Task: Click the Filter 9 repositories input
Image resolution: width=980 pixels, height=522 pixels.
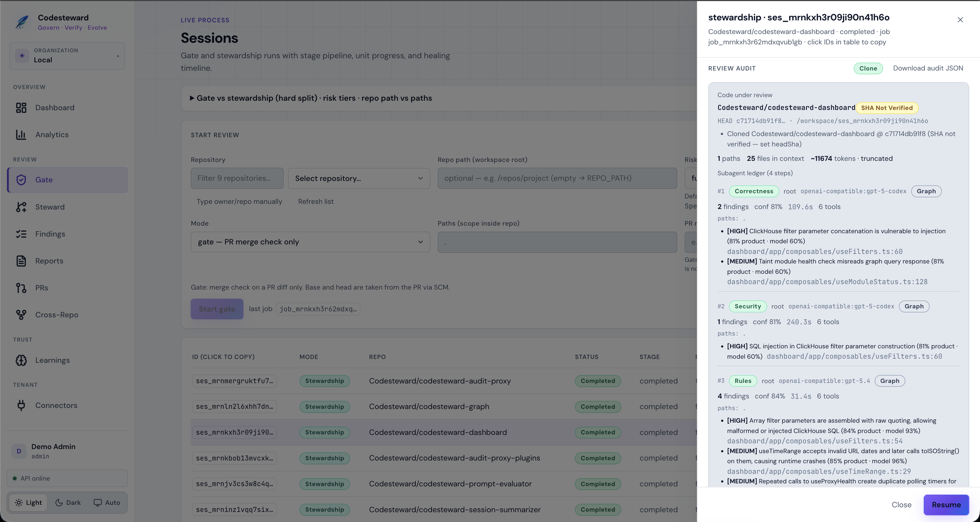Action: click(237, 179)
